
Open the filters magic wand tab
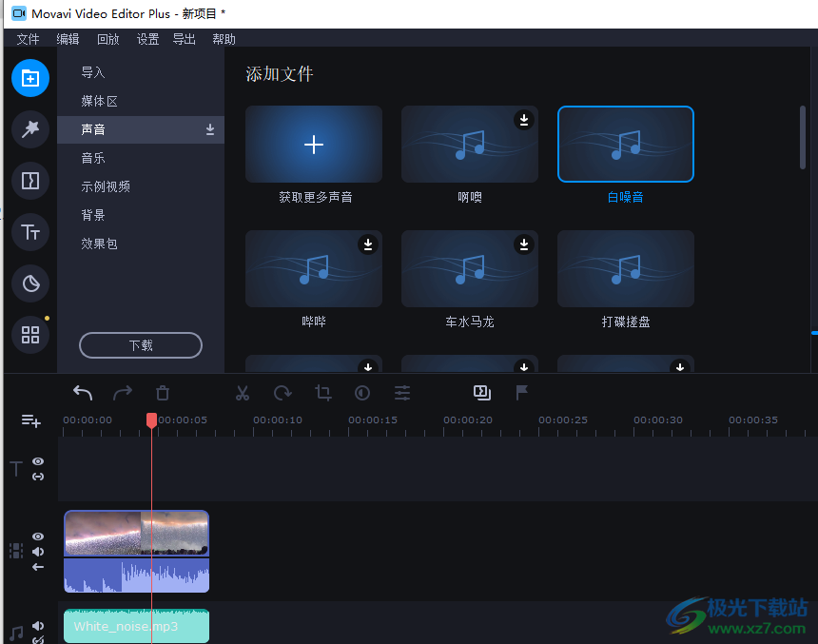tap(30, 129)
